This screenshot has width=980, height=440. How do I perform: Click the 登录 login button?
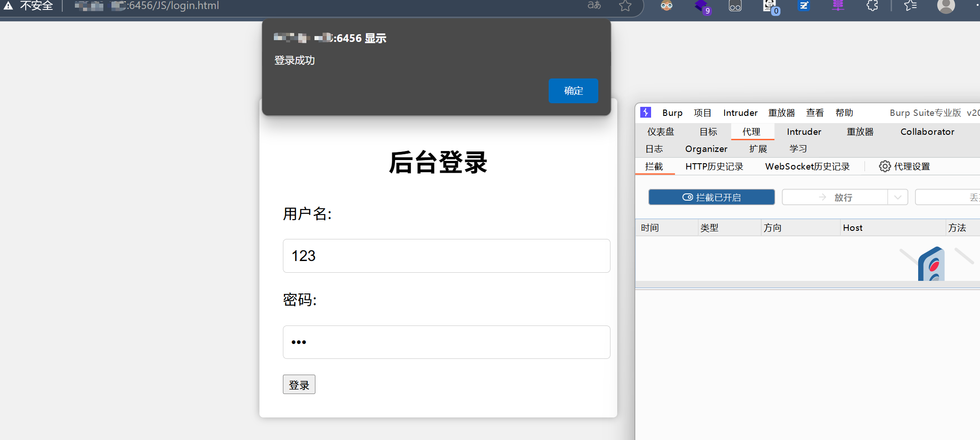[x=299, y=385]
